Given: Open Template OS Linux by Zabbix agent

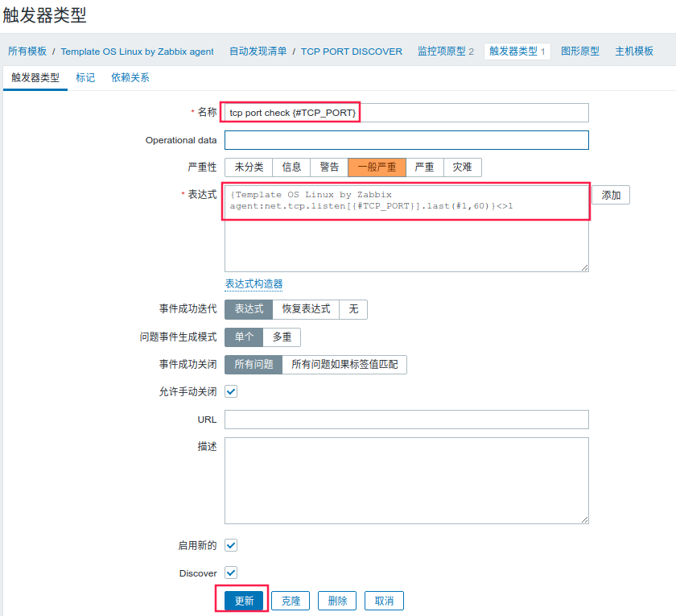Looking at the screenshot, I should tap(138, 50).
